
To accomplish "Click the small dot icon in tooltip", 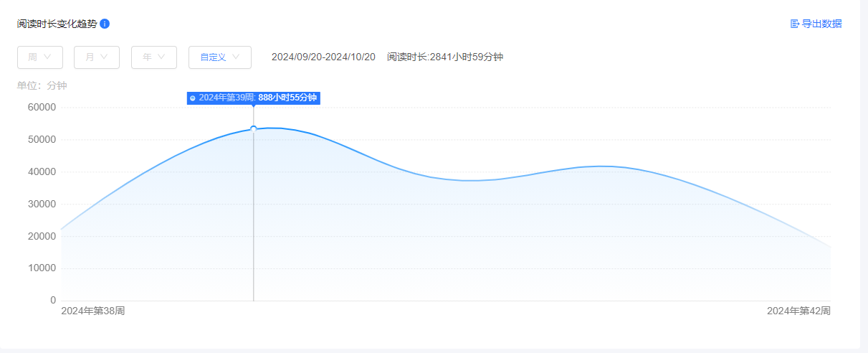I will (x=193, y=98).
